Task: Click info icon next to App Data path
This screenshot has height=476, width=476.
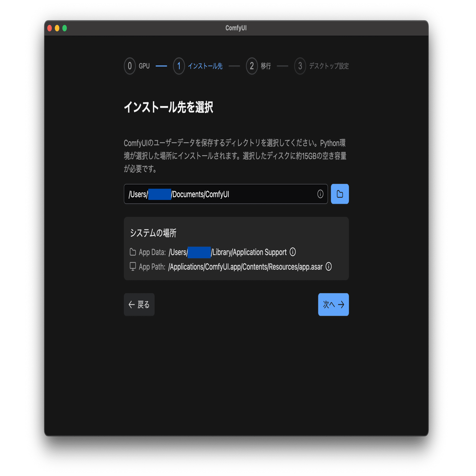Action: (x=293, y=252)
